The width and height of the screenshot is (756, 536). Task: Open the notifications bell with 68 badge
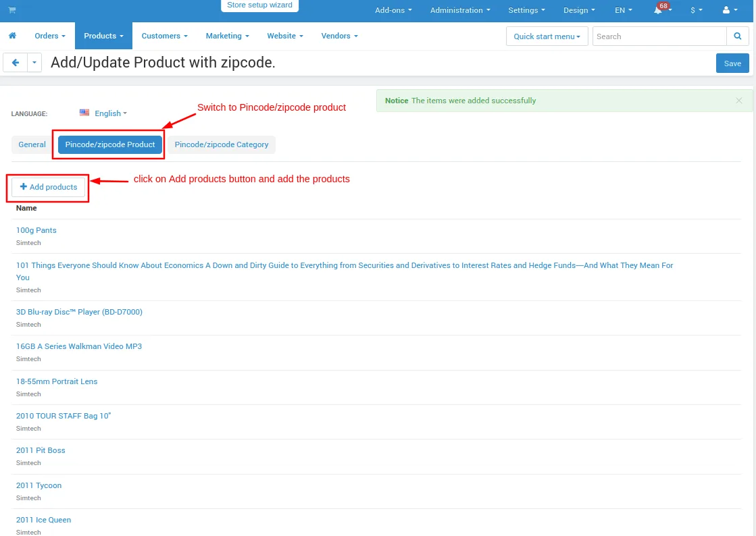[x=662, y=9]
